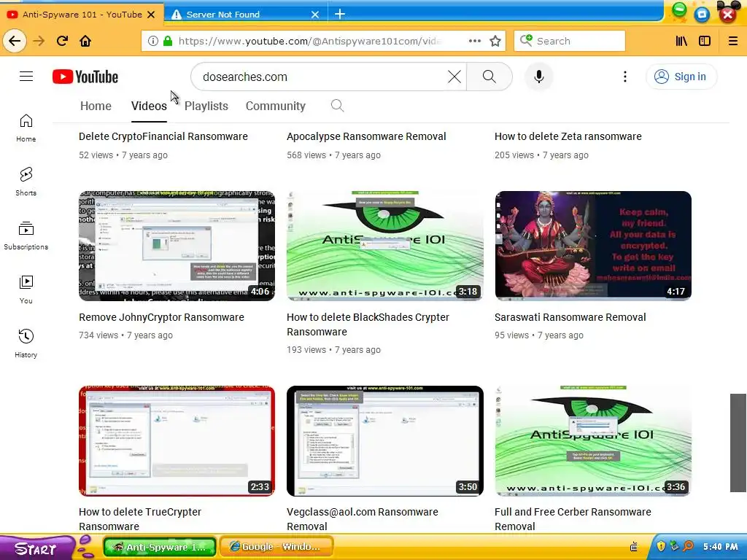
Task: Open How to delete TrueCrypter Ransomware title
Action: click(x=140, y=519)
